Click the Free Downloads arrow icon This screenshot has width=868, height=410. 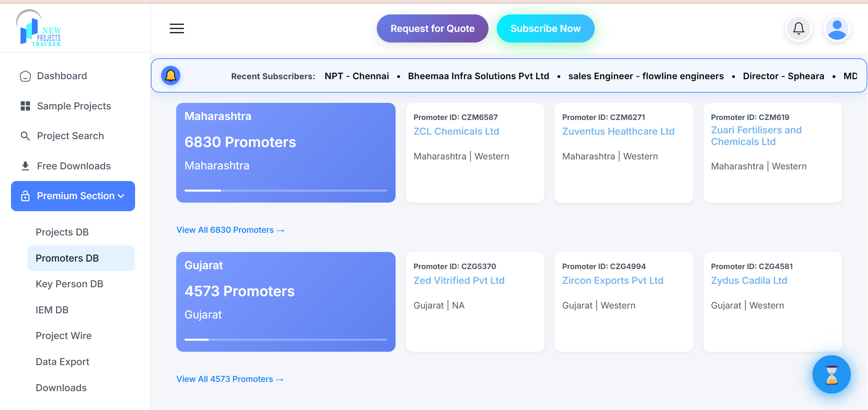point(25,166)
